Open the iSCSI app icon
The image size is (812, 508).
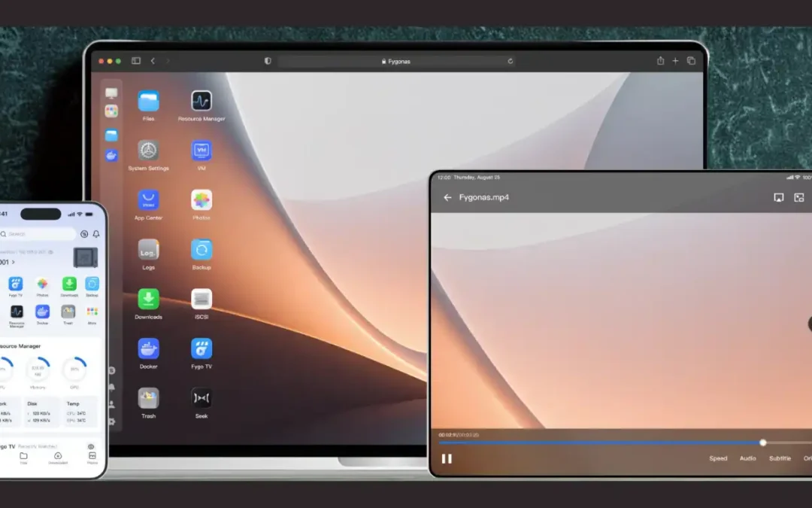pyautogui.click(x=201, y=299)
